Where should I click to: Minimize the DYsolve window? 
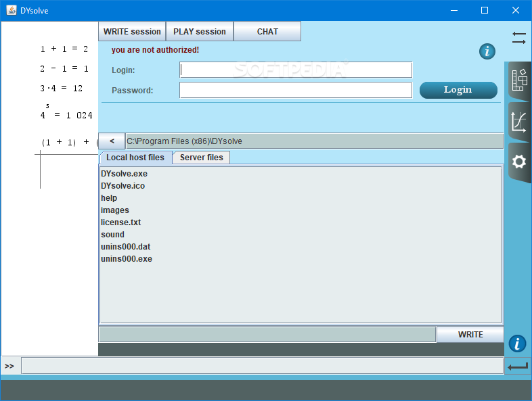(454, 11)
